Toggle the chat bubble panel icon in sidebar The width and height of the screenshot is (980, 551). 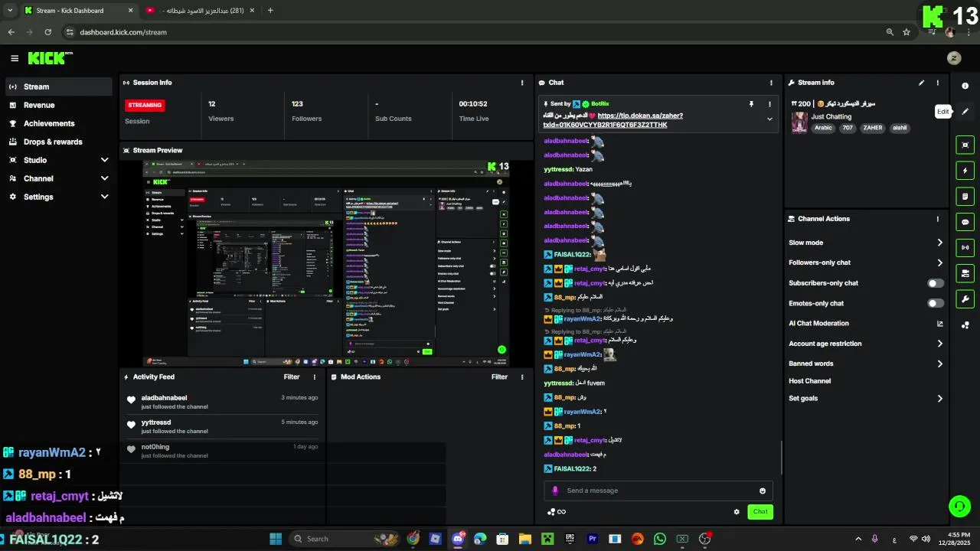[965, 222]
